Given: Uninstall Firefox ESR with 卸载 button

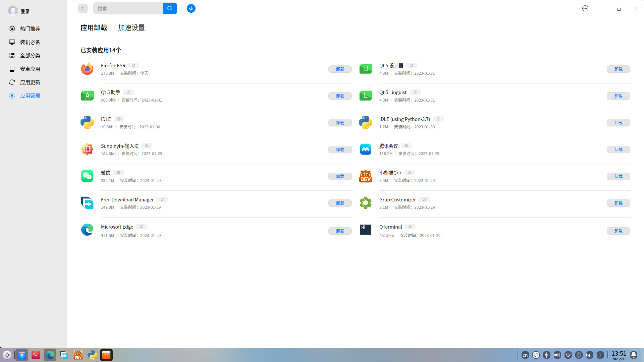Looking at the screenshot, I should click(340, 69).
